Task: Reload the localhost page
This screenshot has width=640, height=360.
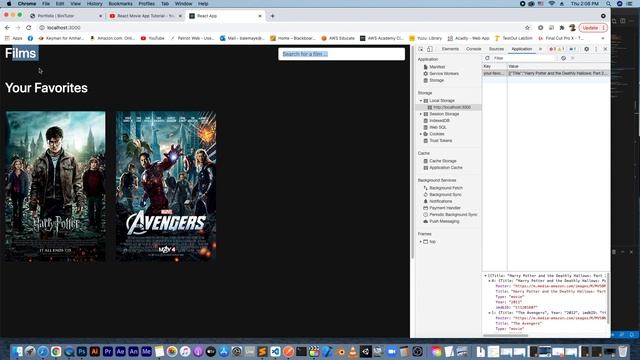Action: click(x=29, y=28)
